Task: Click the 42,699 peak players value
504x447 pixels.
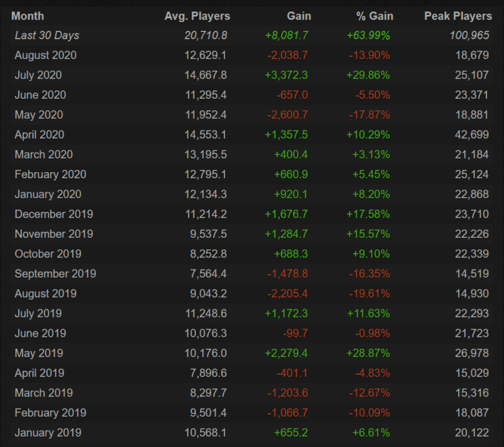Action: [472, 134]
